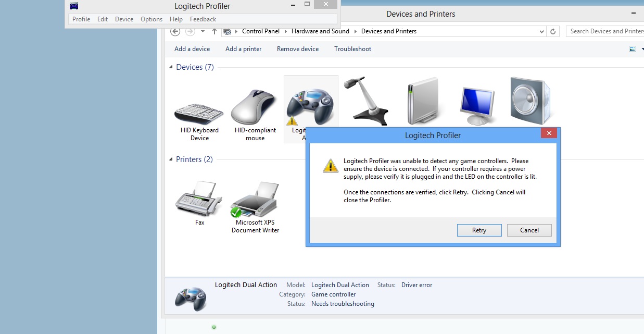The height and width of the screenshot is (334, 644).
Task: Go forward in Devices and Printers window
Action: pos(191,31)
